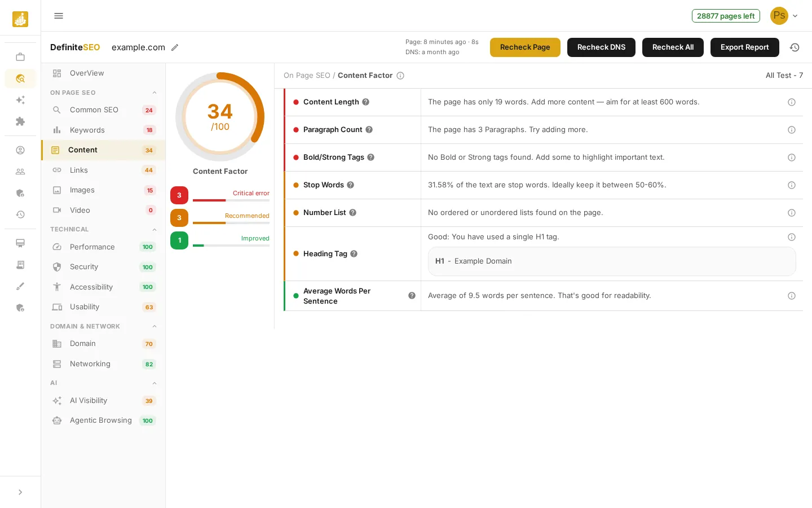
Task: Click the help icon next to Paragraph Count
Action: (x=369, y=130)
